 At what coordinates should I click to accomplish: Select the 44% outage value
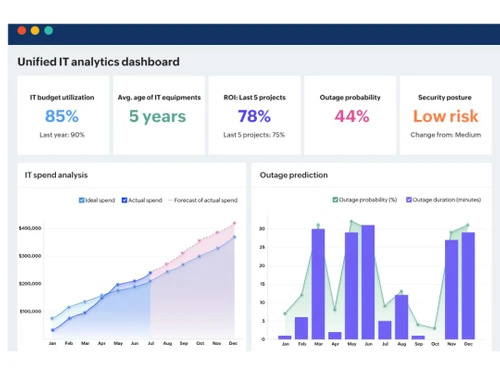click(x=352, y=116)
